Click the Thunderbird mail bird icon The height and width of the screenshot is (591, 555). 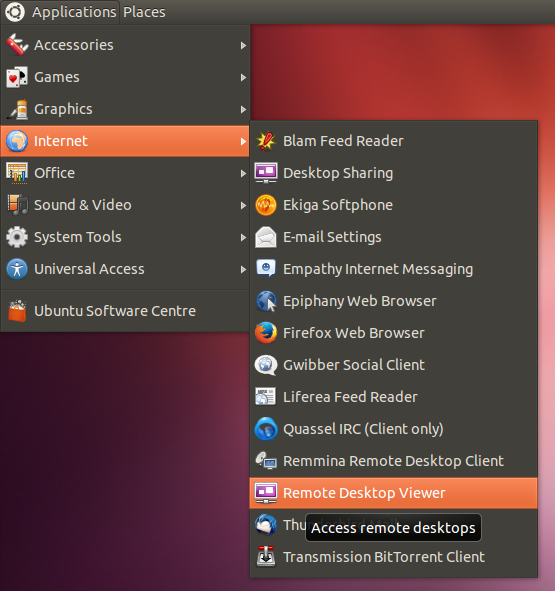(266, 525)
